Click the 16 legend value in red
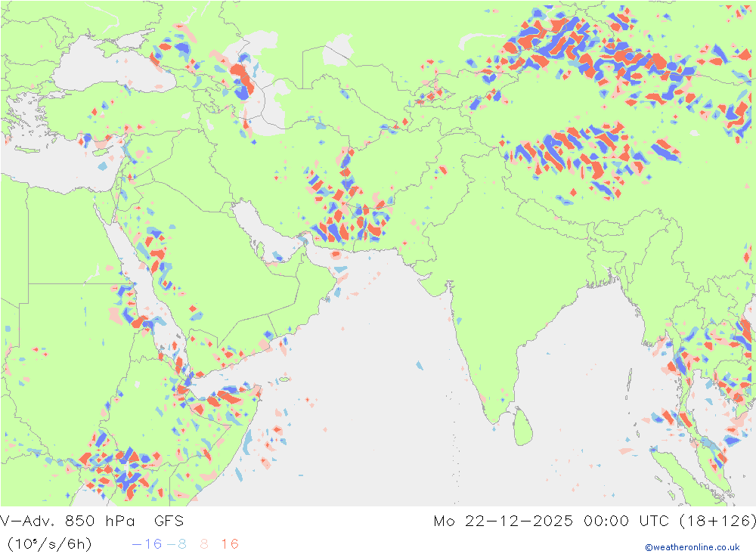The height and width of the screenshot is (554, 756). (x=230, y=544)
